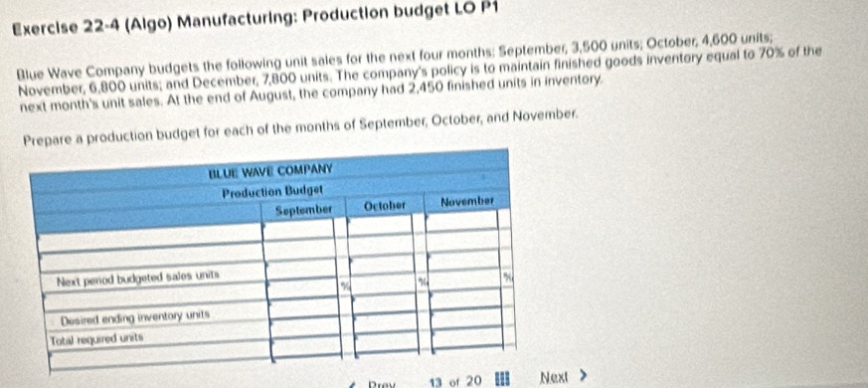The height and width of the screenshot is (388, 868).
Task: Click the 13 of 20 page indicator
Action: [455, 381]
